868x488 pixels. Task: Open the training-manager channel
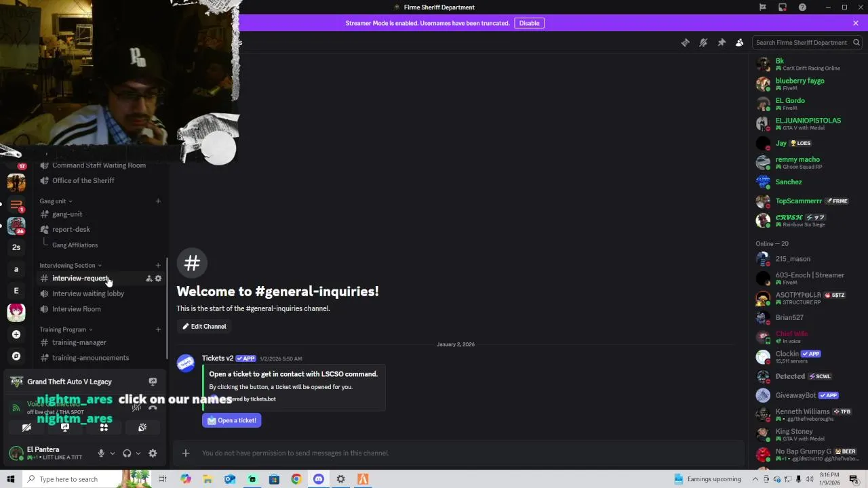click(100, 342)
